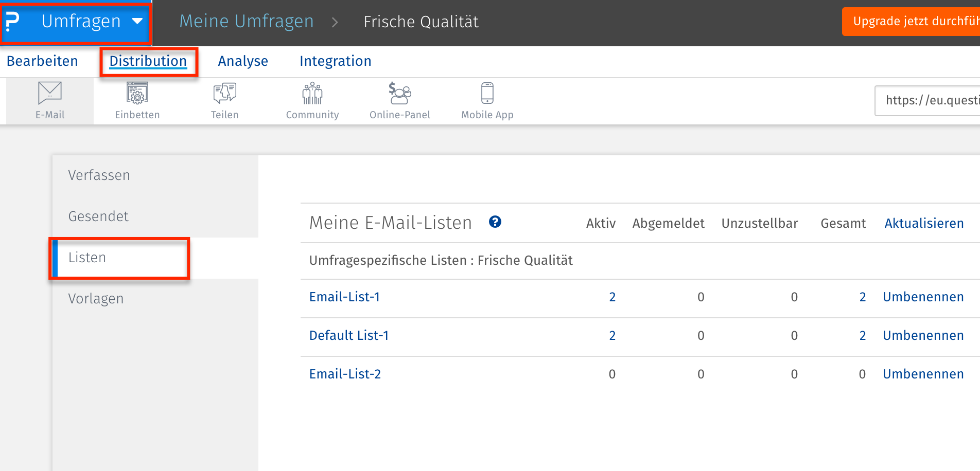
Task: Open Vorlagen in the sidebar
Action: coord(96,299)
